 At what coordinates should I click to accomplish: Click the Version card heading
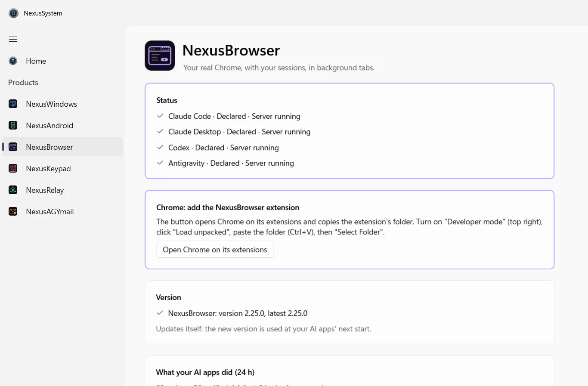click(x=168, y=297)
